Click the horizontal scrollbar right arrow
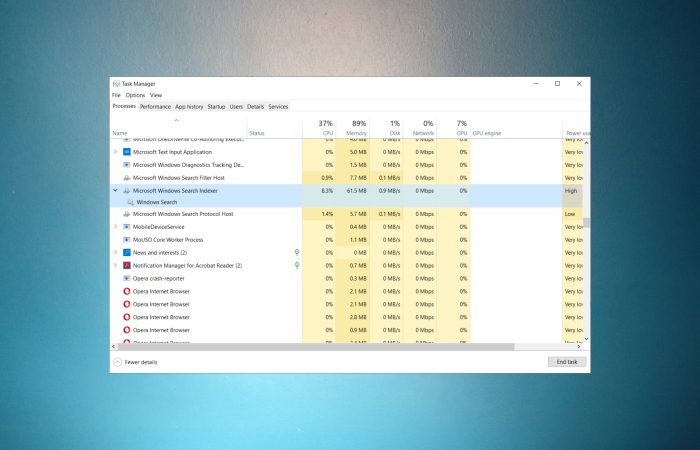 [579, 347]
